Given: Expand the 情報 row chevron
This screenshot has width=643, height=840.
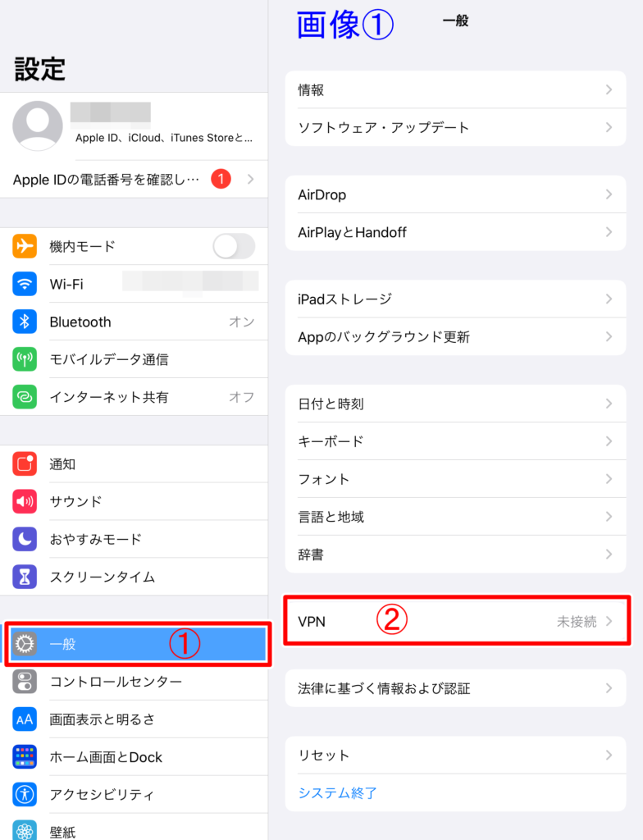Looking at the screenshot, I should 609,89.
